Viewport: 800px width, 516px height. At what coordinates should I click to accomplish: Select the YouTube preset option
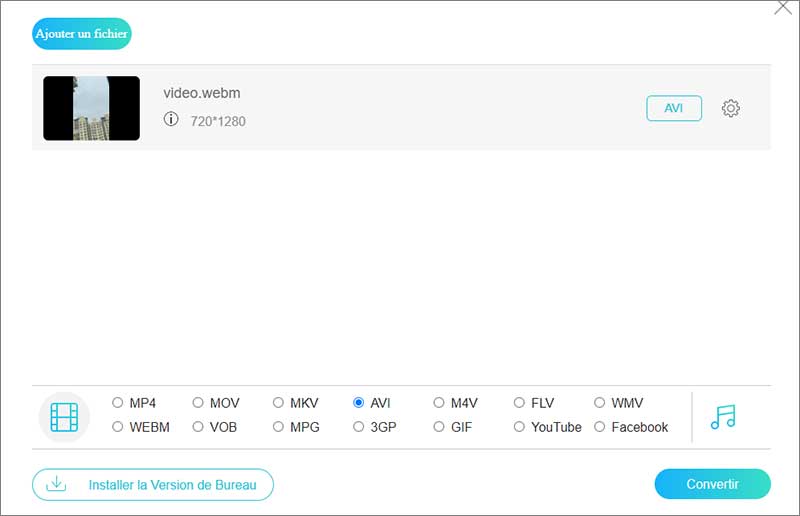tap(519, 427)
